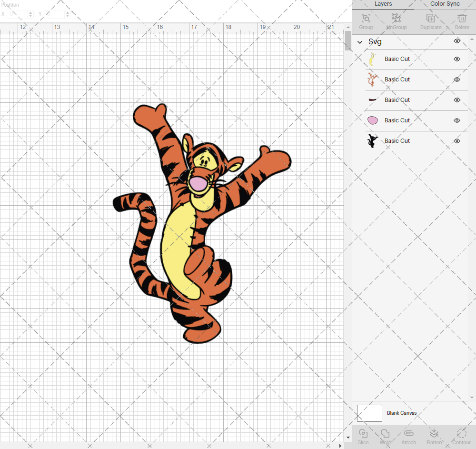Switch to the Layers tab

[383, 4]
